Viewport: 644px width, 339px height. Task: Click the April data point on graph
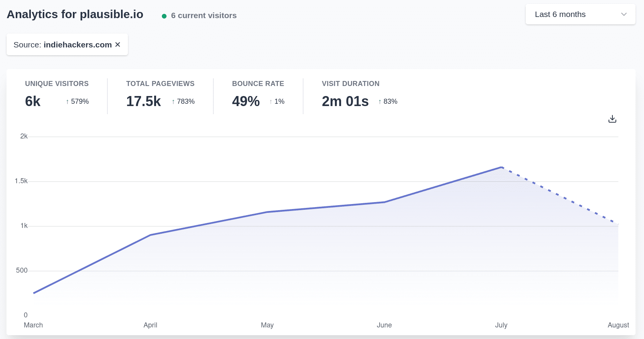(150, 235)
